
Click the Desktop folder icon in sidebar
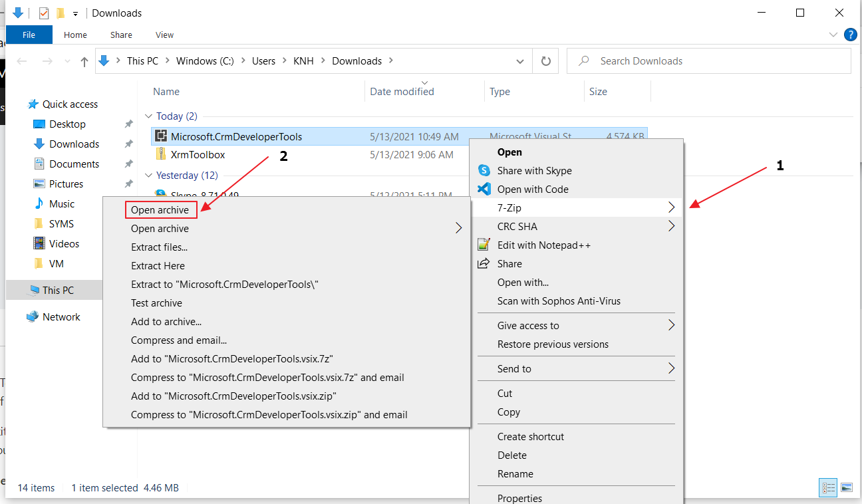click(x=39, y=124)
